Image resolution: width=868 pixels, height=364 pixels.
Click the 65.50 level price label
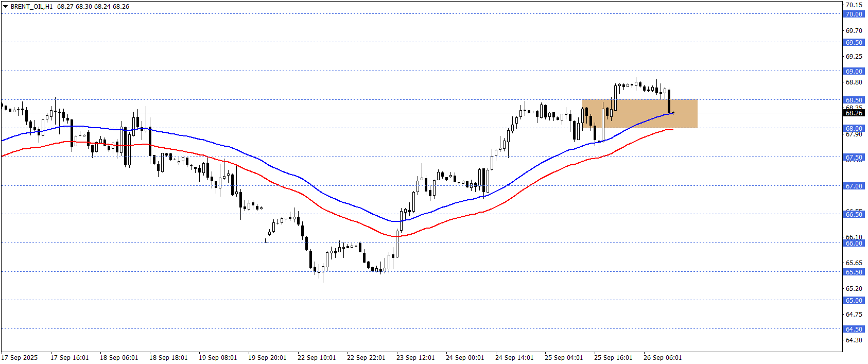(854, 272)
